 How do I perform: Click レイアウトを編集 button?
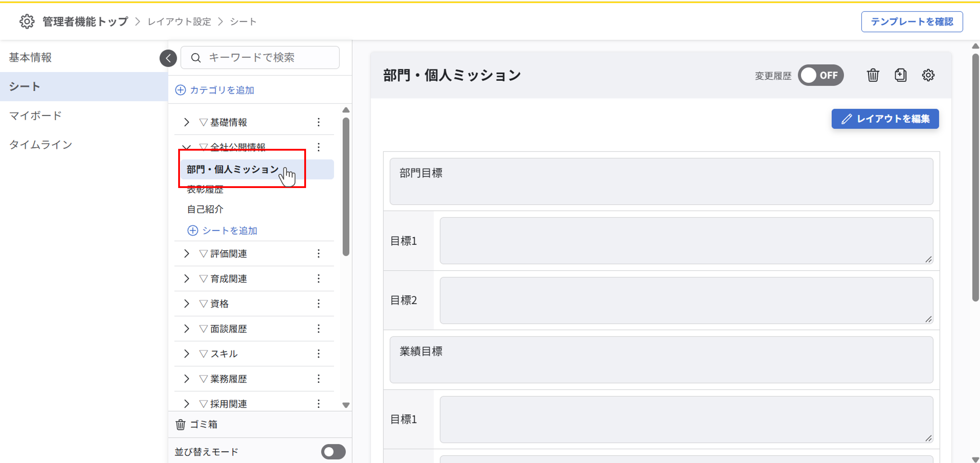[x=885, y=119]
